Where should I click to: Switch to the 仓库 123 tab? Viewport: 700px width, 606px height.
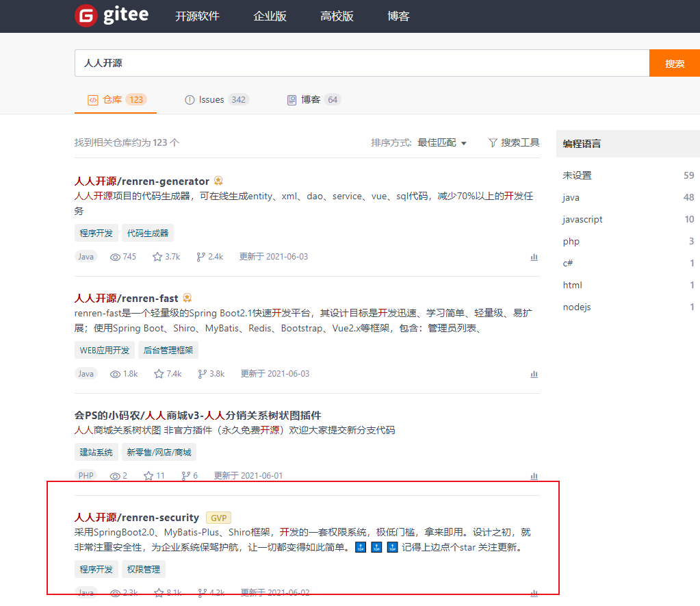tap(116, 100)
